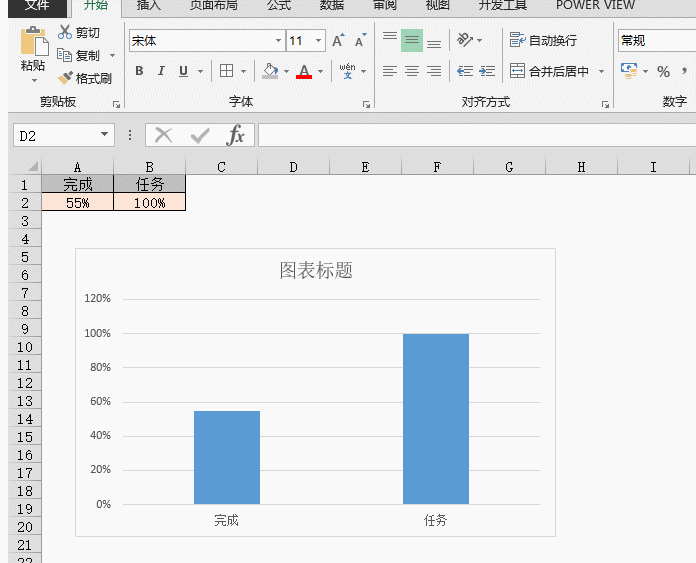Screen dimensions: 696x563
Task: Apply percent style format
Action: (x=663, y=71)
